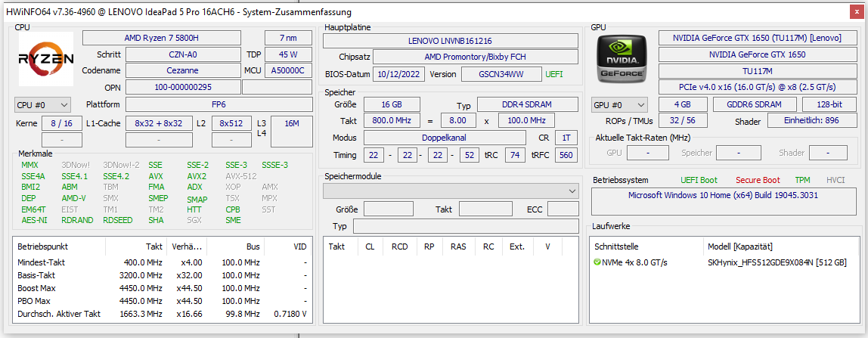868x338 pixels.
Task: Click the Doppelkanal memory mode field
Action: click(x=445, y=138)
